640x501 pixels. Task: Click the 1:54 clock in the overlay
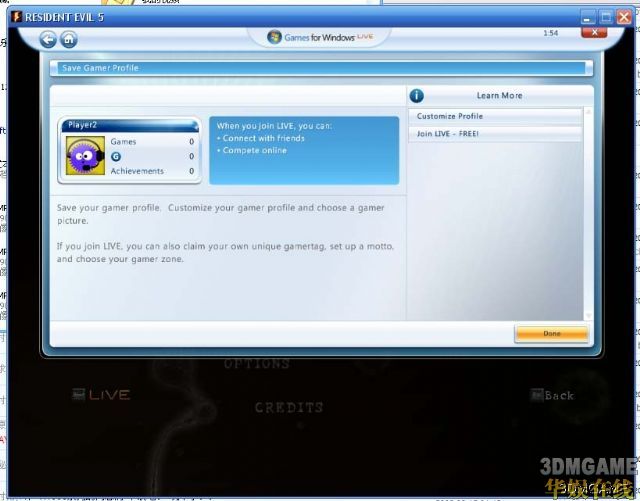tap(551, 33)
